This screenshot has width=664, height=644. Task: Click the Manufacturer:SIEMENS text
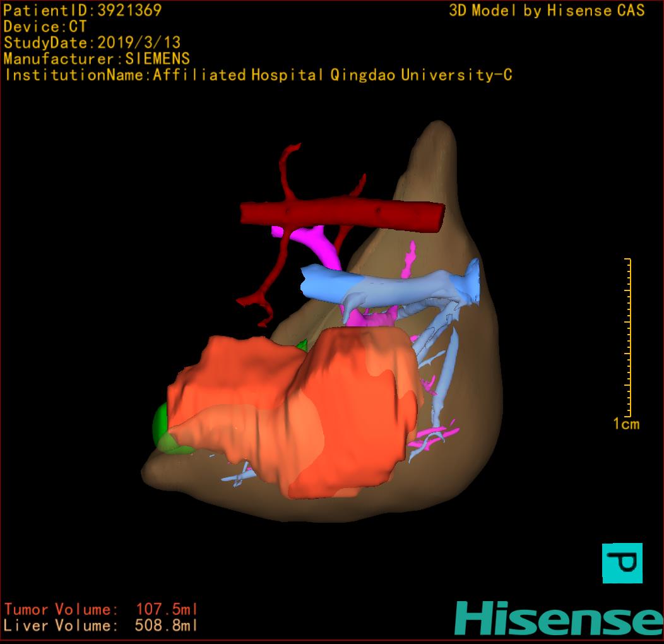(x=97, y=59)
